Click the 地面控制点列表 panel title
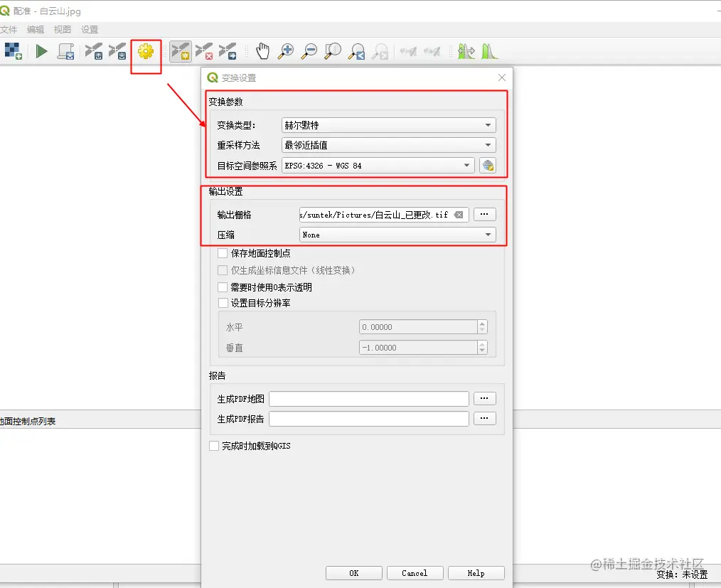721x588 pixels. click(x=28, y=421)
